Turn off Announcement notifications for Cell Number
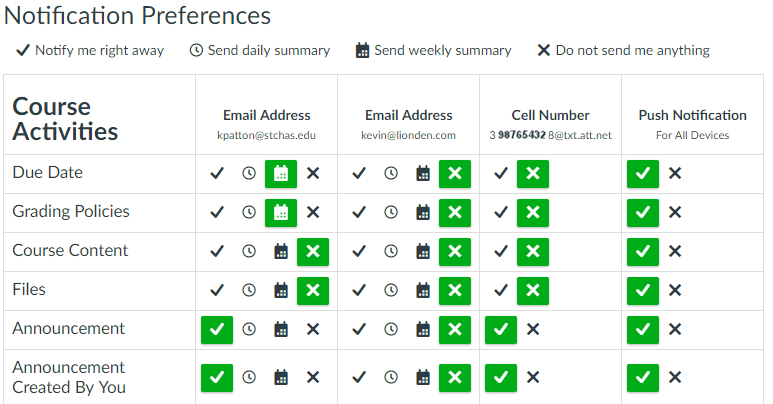Screen dimensions: 773x404 click(533, 329)
